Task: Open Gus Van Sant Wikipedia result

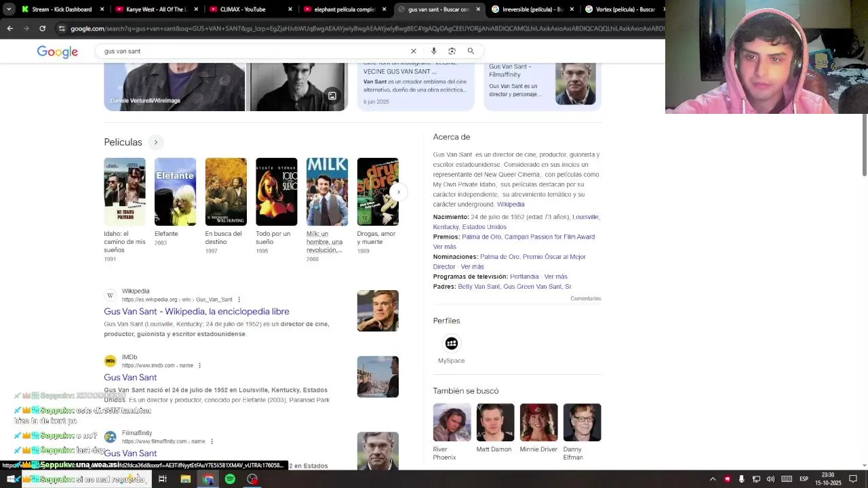Action: [197, 312]
